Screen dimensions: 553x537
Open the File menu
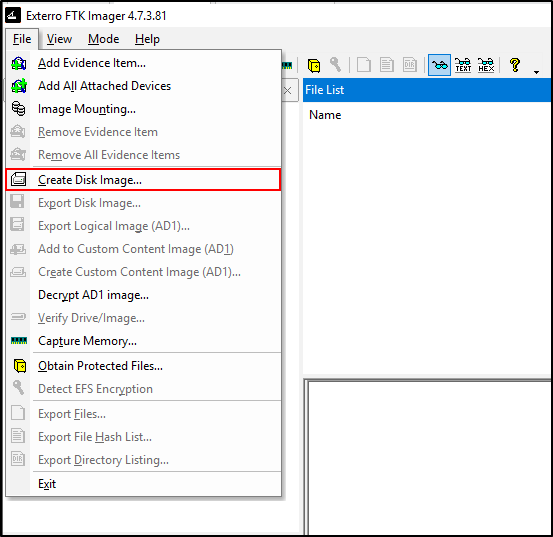(22, 39)
